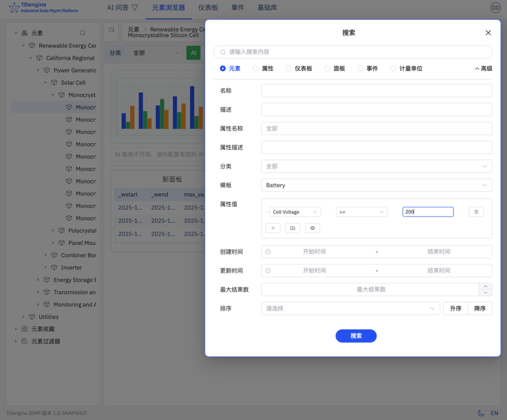Click the 降序 descending button
The height and width of the screenshot is (420, 507).
(480, 308)
